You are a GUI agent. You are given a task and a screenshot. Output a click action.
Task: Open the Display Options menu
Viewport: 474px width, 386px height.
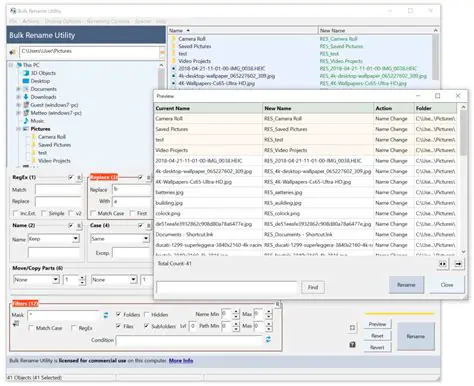pyautogui.click(x=63, y=21)
